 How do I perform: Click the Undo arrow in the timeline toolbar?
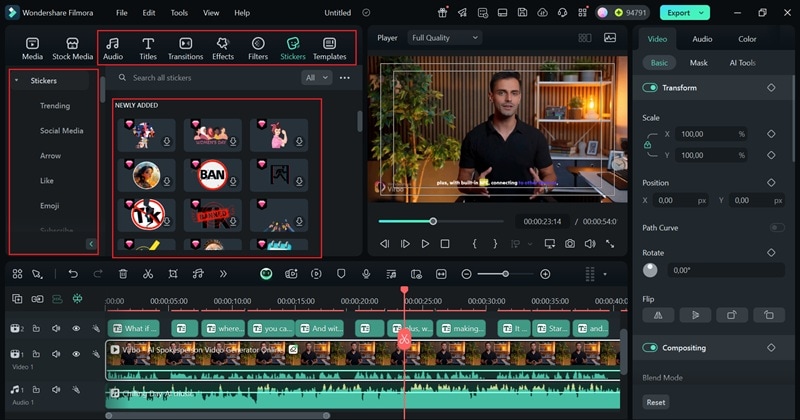point(73,274)
